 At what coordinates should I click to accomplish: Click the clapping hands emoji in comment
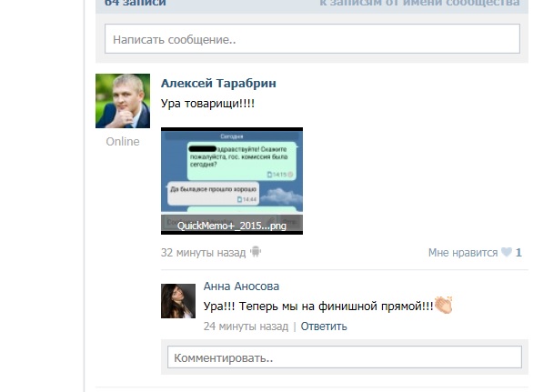[444, 305]
